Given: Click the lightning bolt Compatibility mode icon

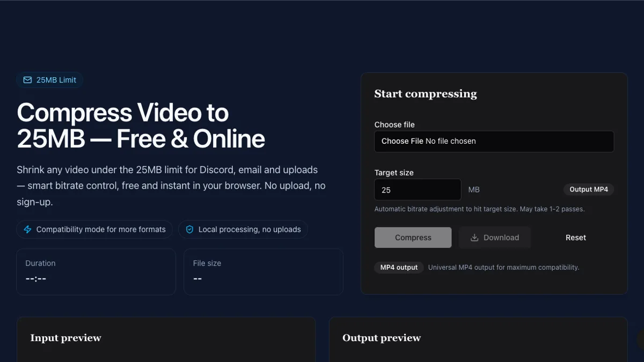Looking at the screenshot, I should 27,230.
